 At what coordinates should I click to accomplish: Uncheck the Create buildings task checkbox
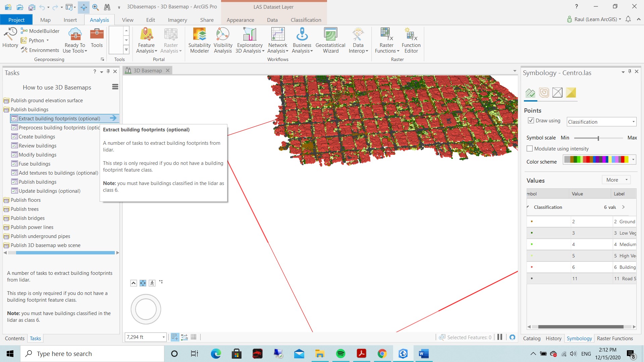[15, 136]
